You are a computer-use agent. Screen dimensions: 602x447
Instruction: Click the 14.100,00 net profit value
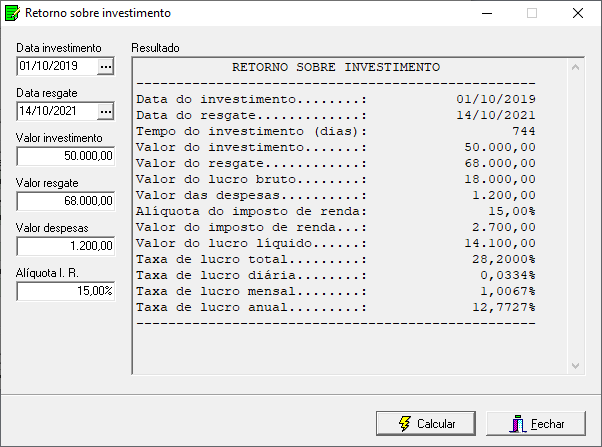pyautogui.click(x=500, y=243)
